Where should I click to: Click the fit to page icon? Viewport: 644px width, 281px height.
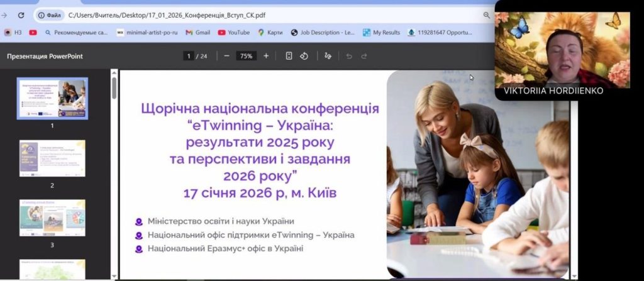[289, 56]
